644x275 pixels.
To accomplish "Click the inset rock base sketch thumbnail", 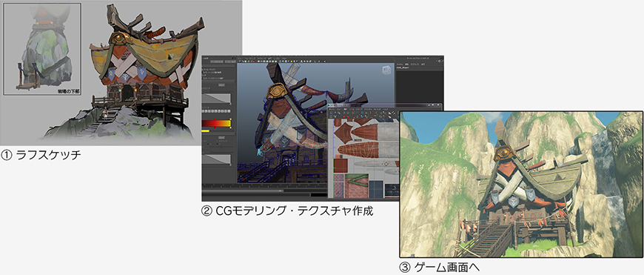I will (42, 50).
